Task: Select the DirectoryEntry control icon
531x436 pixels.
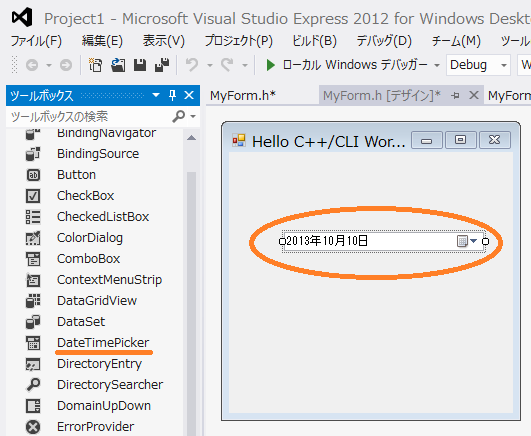Action: (33, 364)
